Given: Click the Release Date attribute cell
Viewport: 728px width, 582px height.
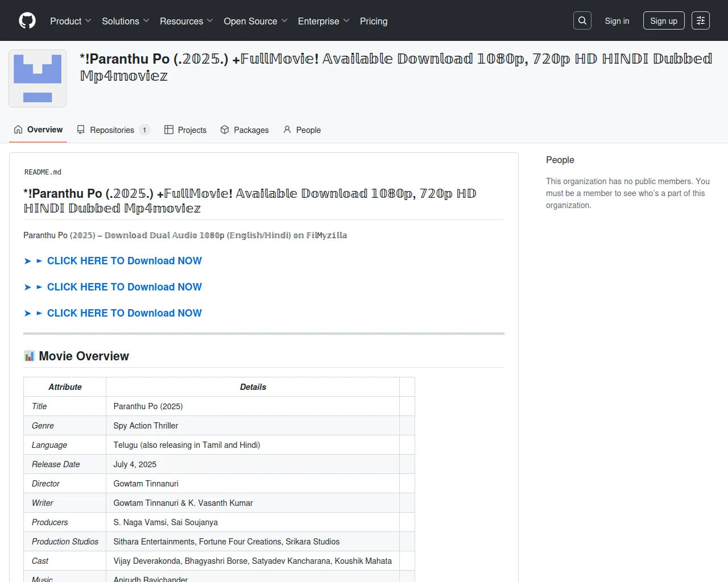Looking at the screenshot, I should 65,464.
